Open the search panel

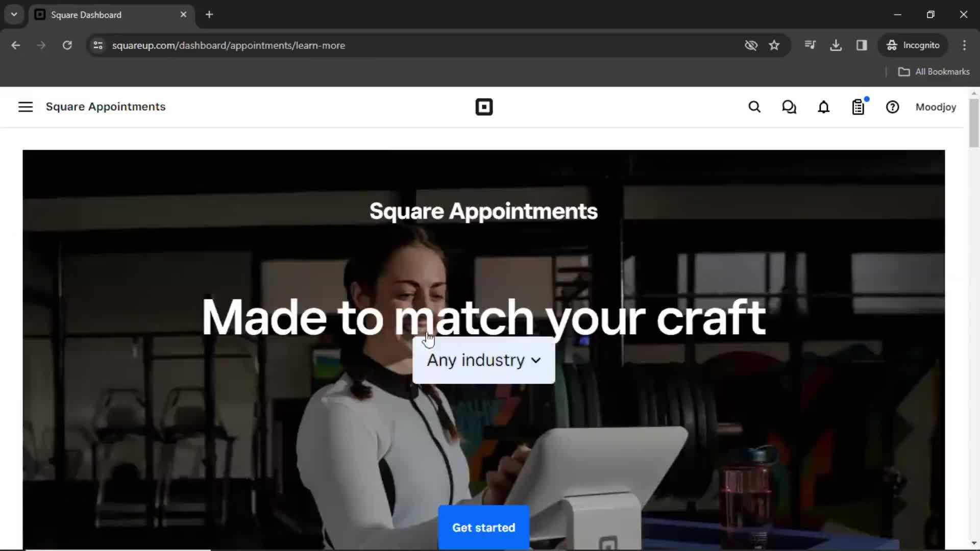click(x=754, y=107)
